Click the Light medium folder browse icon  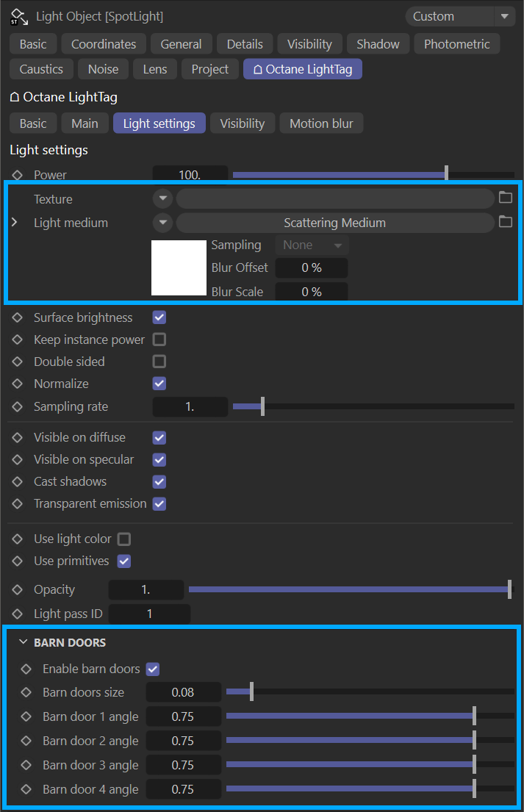(505, 222)
